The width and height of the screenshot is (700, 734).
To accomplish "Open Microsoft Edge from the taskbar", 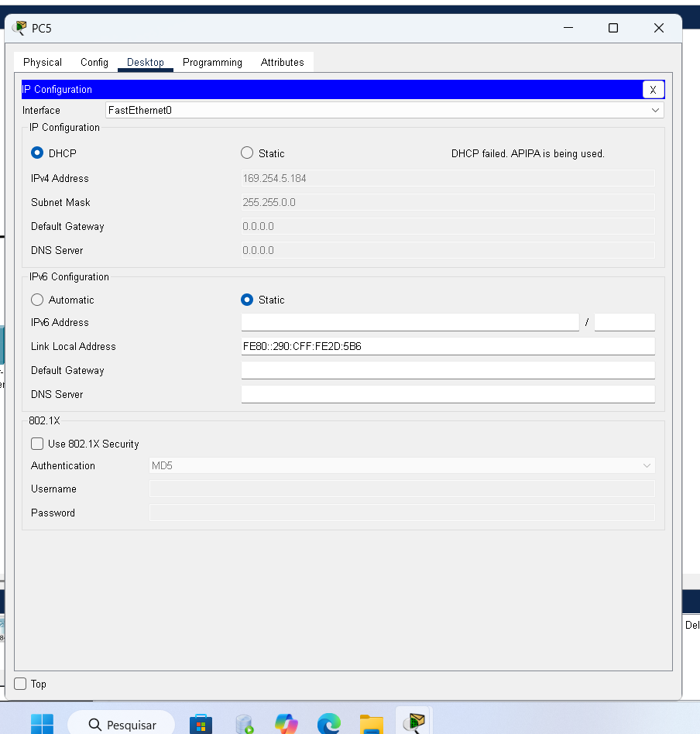I will [328, 724].
